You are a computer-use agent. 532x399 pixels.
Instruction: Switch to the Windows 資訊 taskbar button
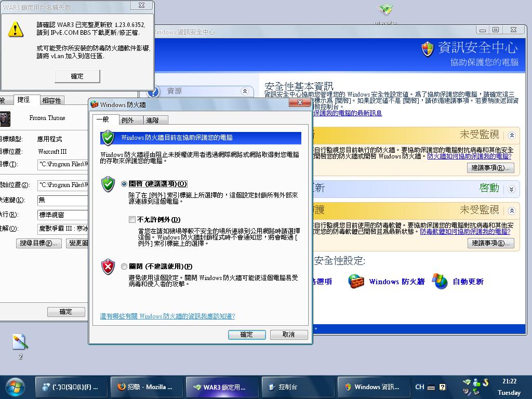(374, 387)
